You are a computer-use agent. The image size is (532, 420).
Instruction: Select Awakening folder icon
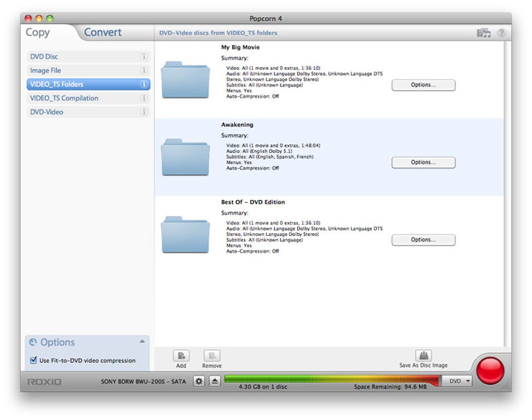pos(185,157)
